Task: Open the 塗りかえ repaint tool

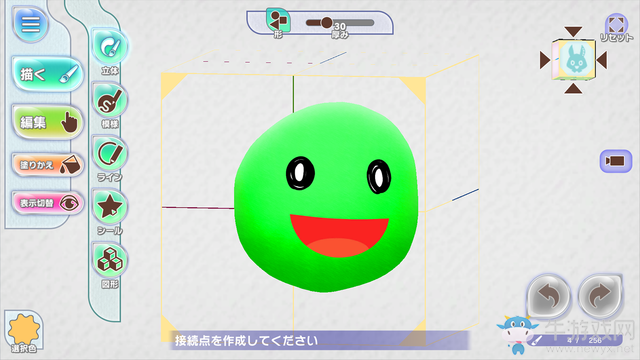Action: coord(48,165)
